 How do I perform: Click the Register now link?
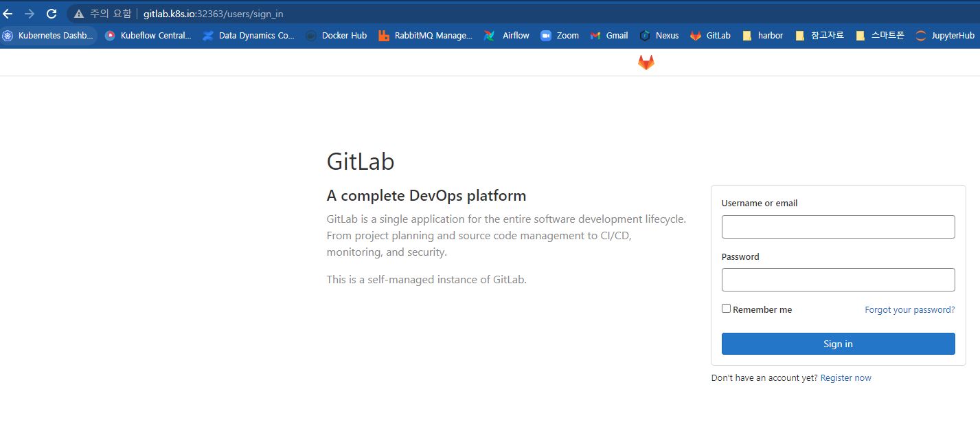[845, 378]
